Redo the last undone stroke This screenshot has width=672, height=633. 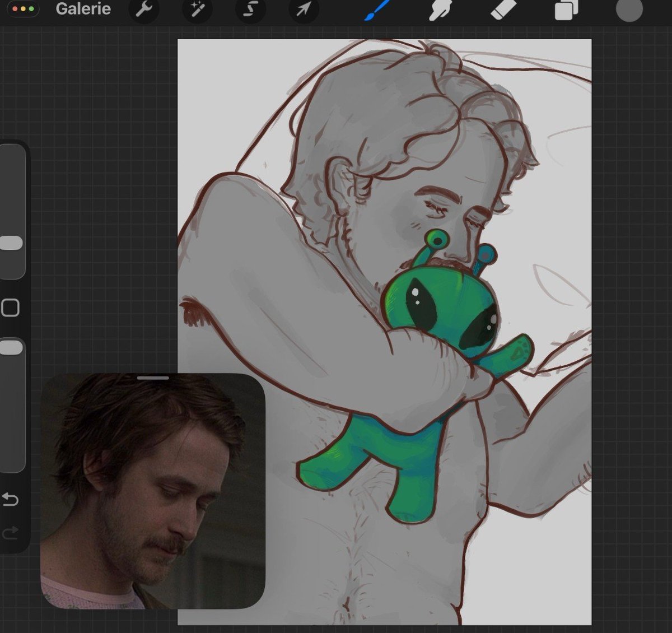10,533
